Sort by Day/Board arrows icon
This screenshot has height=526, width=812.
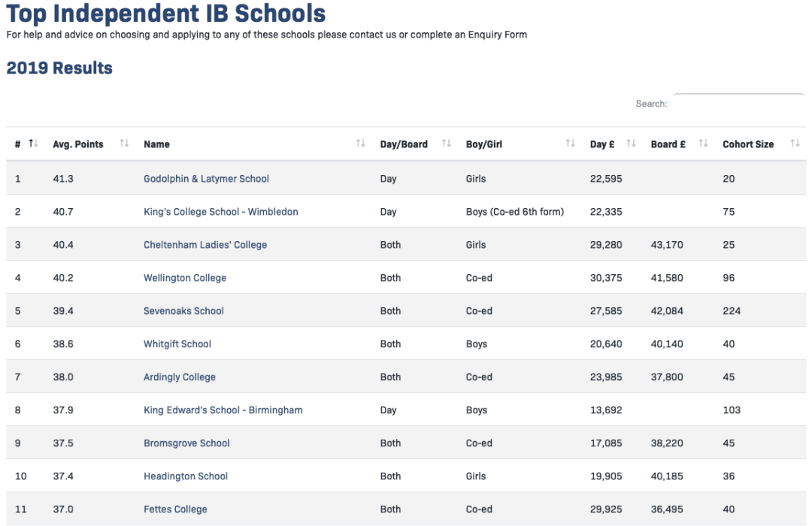[447, 144]
